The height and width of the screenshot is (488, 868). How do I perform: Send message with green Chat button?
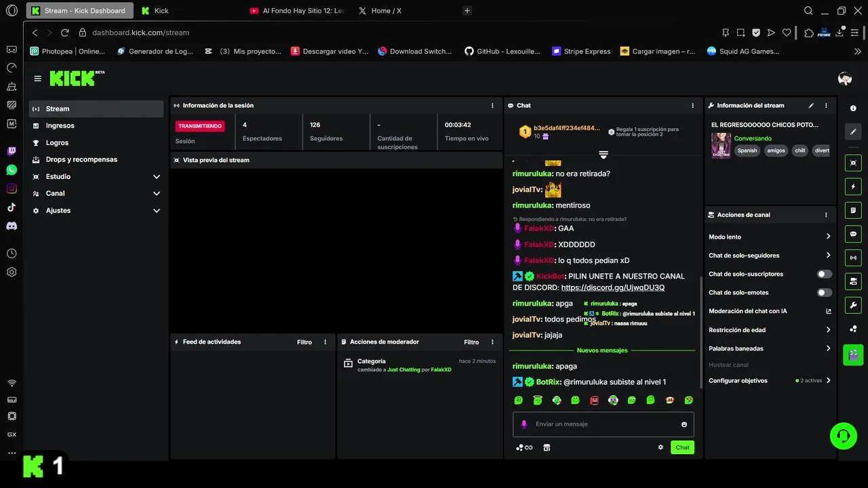pos(682,447)
